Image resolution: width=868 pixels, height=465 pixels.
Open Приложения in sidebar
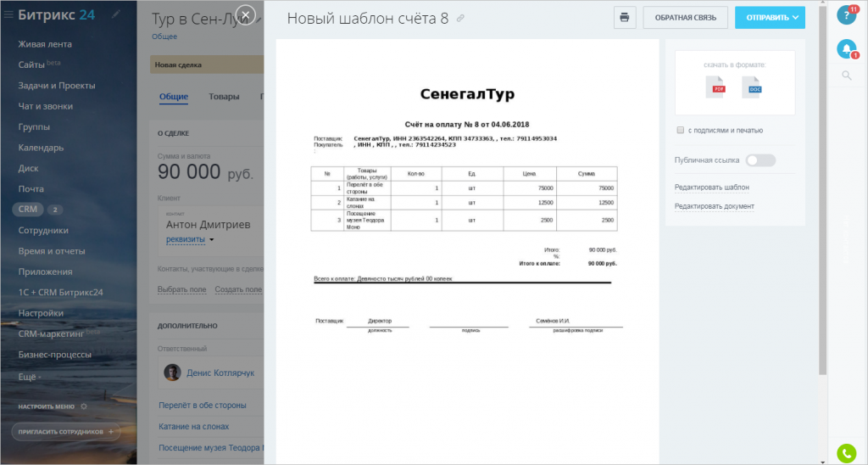(46, 272)
